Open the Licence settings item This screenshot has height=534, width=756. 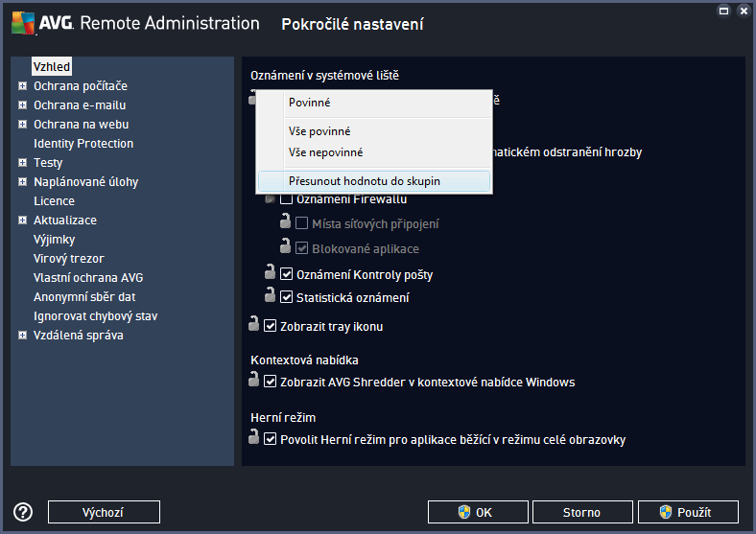(x=54, y=201)
